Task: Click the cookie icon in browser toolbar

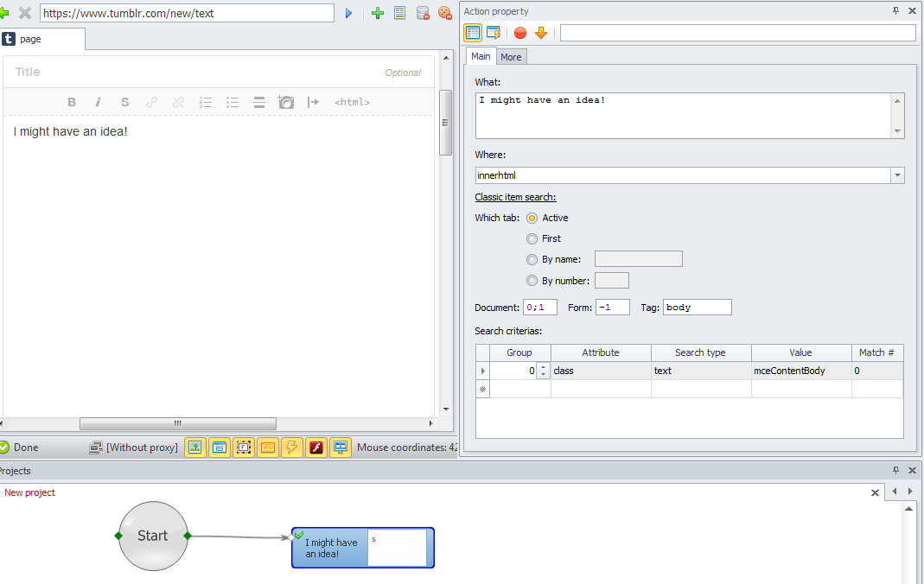Action: click(x=445, y=13)
